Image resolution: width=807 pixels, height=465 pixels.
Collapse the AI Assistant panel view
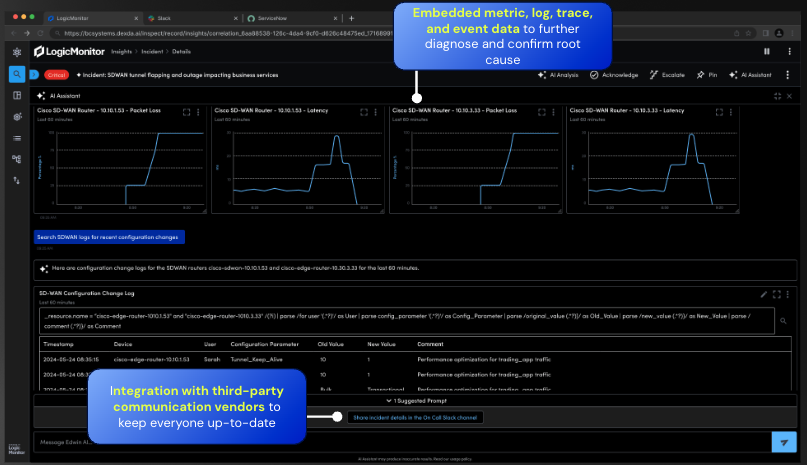point(777,96)
